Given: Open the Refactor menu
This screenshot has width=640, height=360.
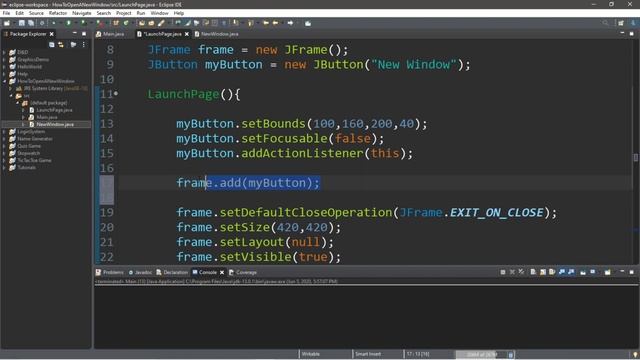Looking at the screenshot, I should click(x=58, y=13).
